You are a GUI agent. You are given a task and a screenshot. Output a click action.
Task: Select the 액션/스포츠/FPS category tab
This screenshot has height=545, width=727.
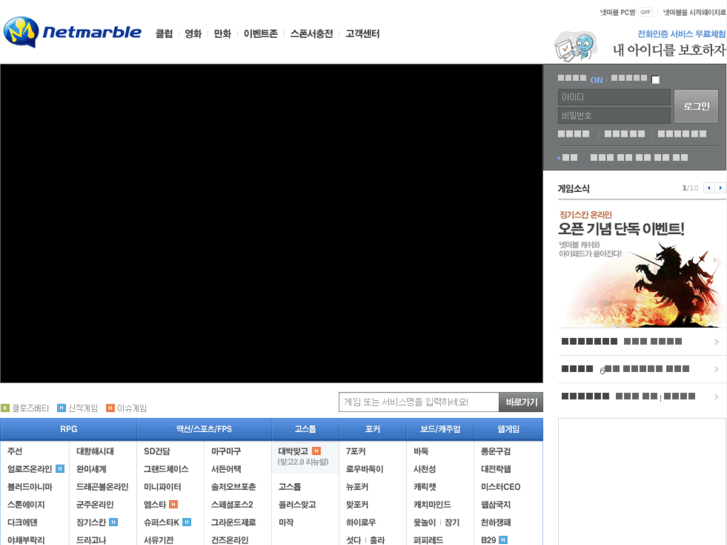[x=204, y=429]
